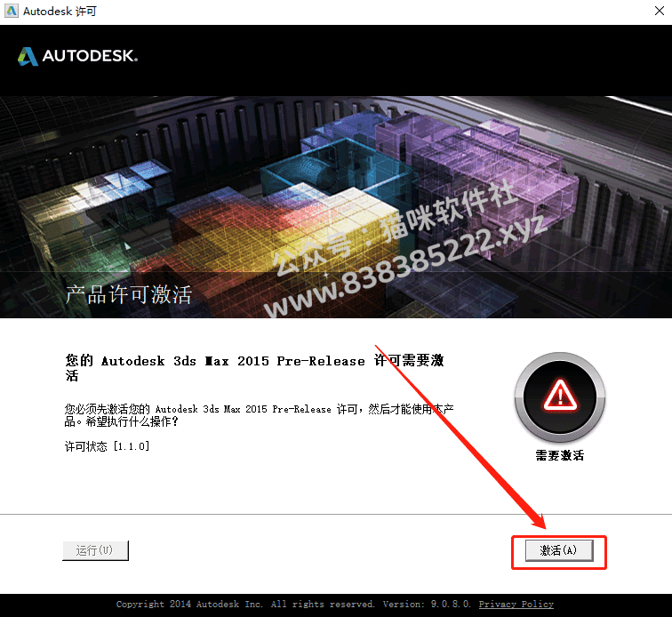
Task: Click the 需要激活 status label
Action: [560, 455]
